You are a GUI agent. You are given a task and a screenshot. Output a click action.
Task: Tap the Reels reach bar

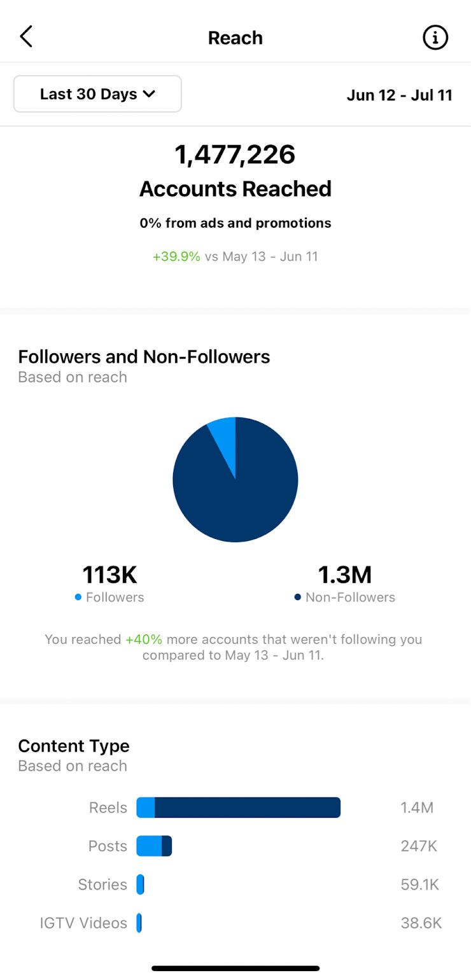pyautogui.click(x=239, y=808)
